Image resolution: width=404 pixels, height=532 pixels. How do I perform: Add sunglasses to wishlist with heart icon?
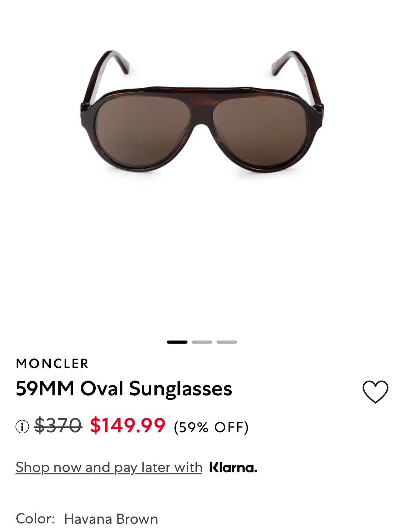[375, 392]
